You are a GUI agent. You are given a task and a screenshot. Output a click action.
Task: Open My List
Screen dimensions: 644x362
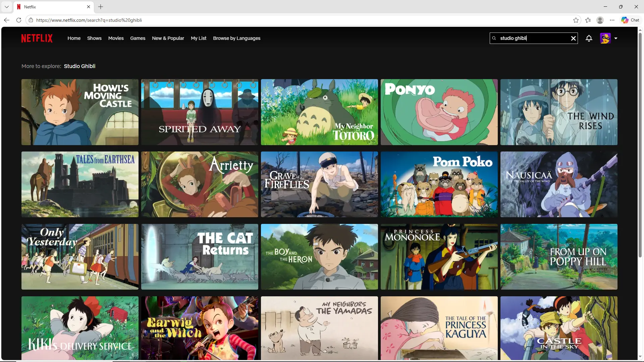click(x=199, y=38)
